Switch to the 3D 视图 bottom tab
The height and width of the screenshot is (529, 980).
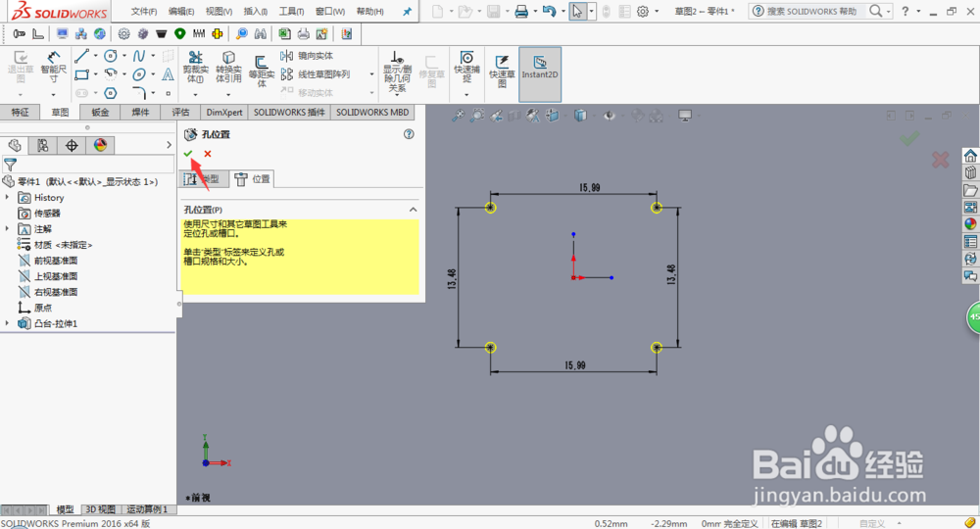click(100, 509)
